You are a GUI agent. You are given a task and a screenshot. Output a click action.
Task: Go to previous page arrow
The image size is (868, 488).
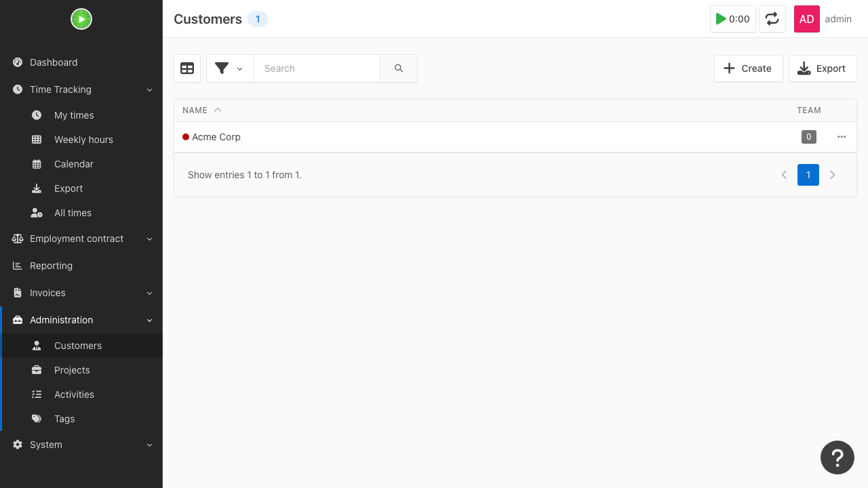tap(784, 175)
